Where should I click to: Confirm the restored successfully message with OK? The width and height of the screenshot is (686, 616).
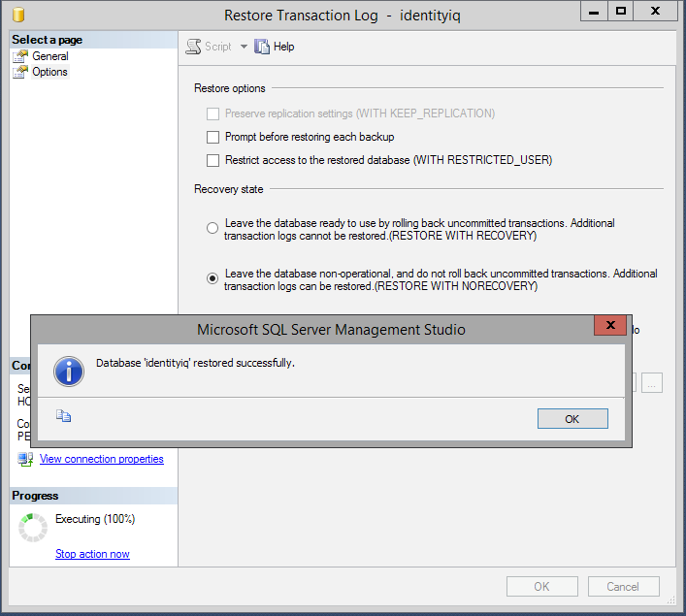point(572,419)
